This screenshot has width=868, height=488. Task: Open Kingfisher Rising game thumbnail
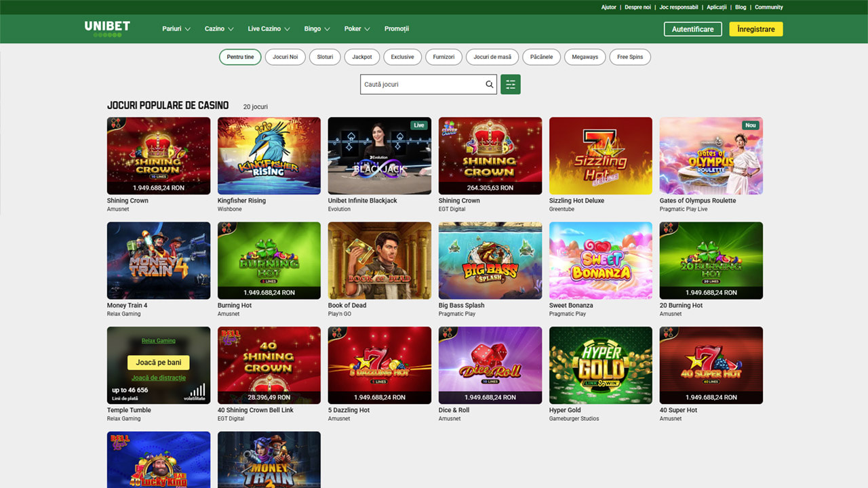coord(269,156)
